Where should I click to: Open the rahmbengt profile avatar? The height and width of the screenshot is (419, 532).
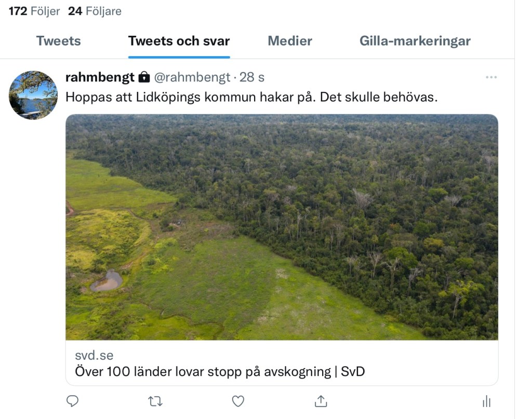(x=33, y=95)
